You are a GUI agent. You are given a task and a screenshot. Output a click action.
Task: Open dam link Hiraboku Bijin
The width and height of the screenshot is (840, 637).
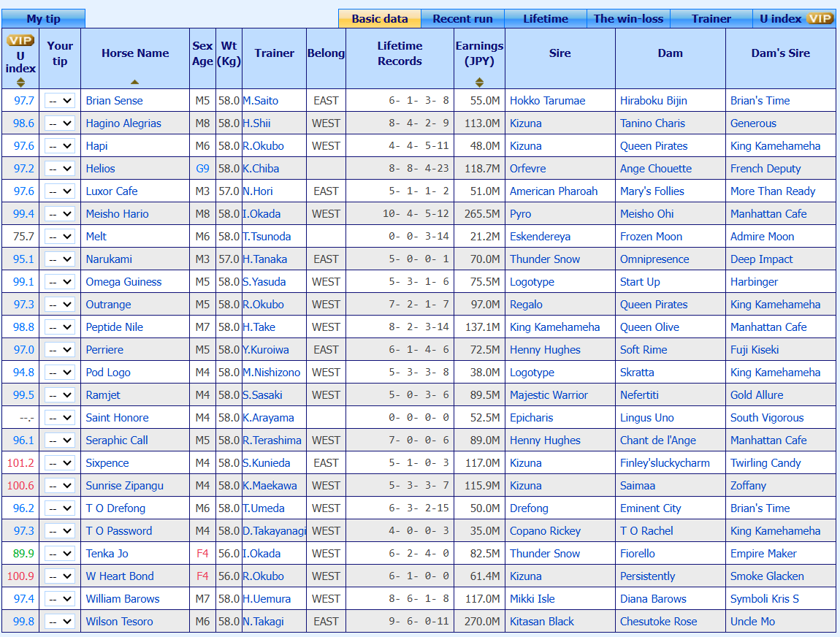[654, 101]
